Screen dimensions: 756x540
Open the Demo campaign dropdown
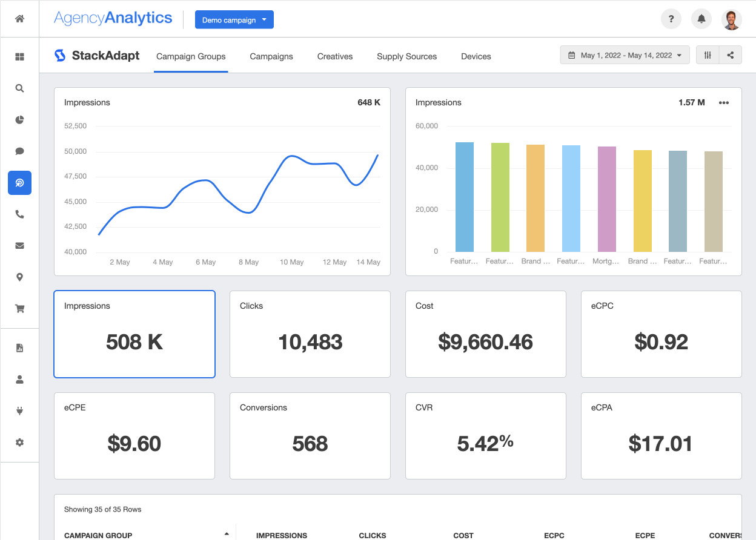tap(234, 19)
